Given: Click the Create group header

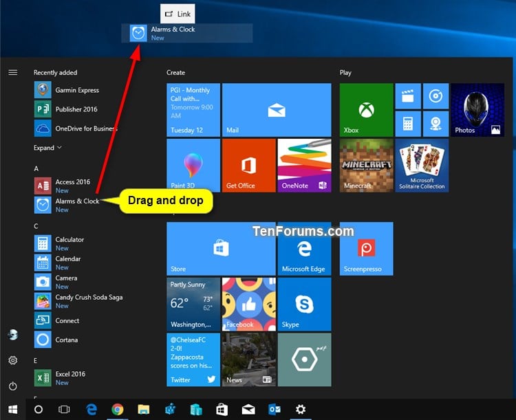Looking at the screenshot, I should coord(175,72).
